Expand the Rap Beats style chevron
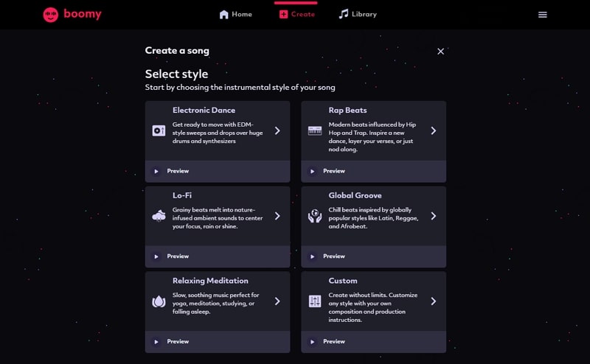The width and height of the screenshot is (590, 364). (x=434, y=130)
